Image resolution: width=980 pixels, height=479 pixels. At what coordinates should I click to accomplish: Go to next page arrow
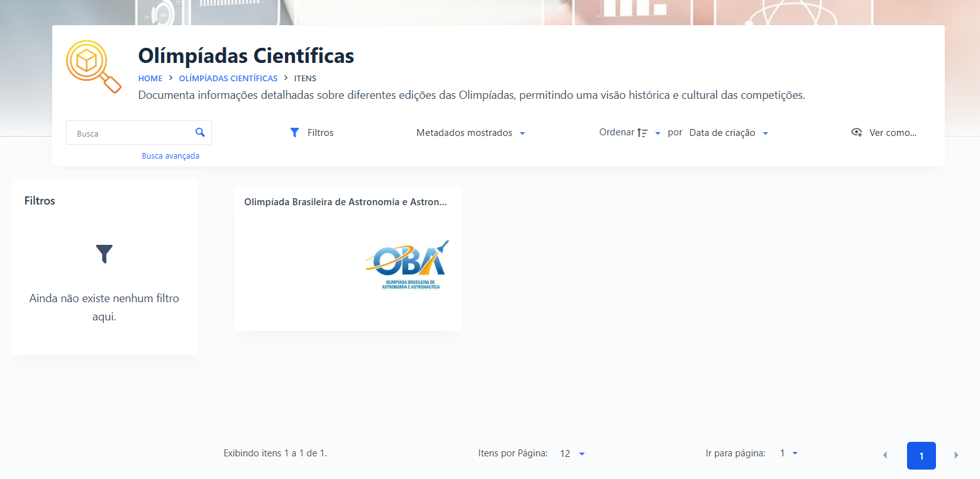pos(957,455)
